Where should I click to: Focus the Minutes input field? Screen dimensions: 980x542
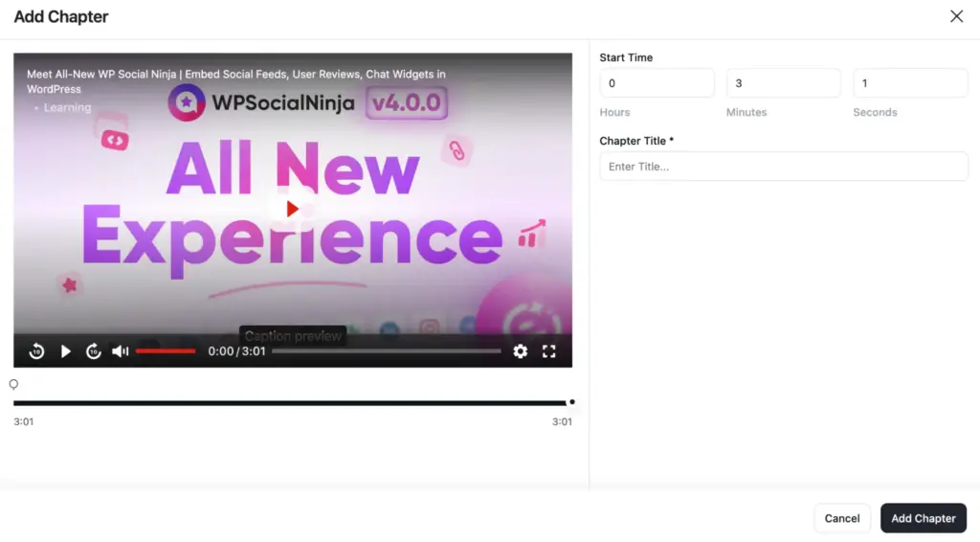pos(783,83)
